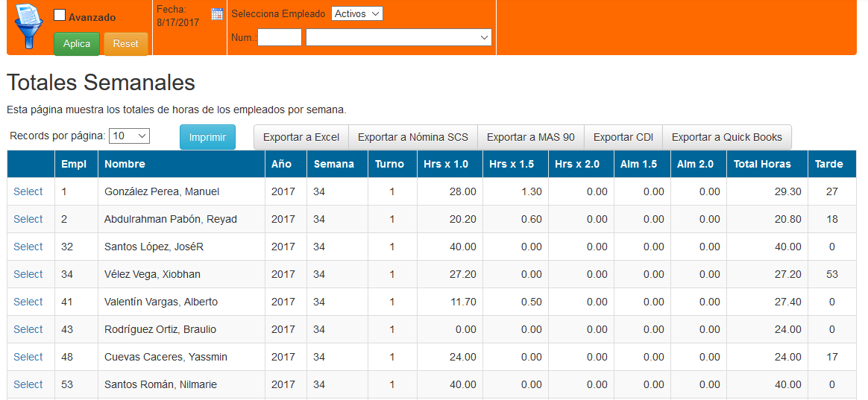
Task: Click the Nombre column header
Action: [x=125, y=164]
